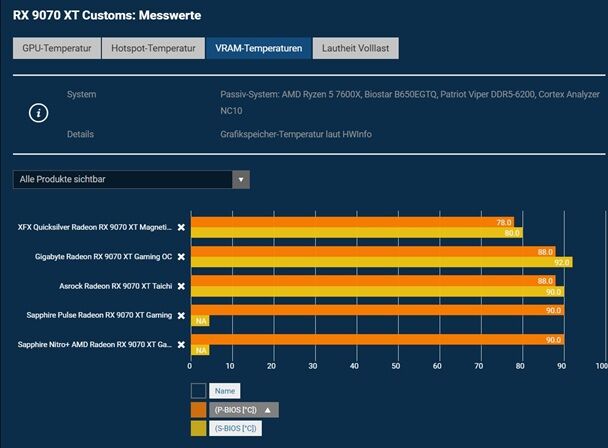Switch to Hotspot-Temperatur tab
The width and height of the screenshot is (608, 448).
(153, 48)
